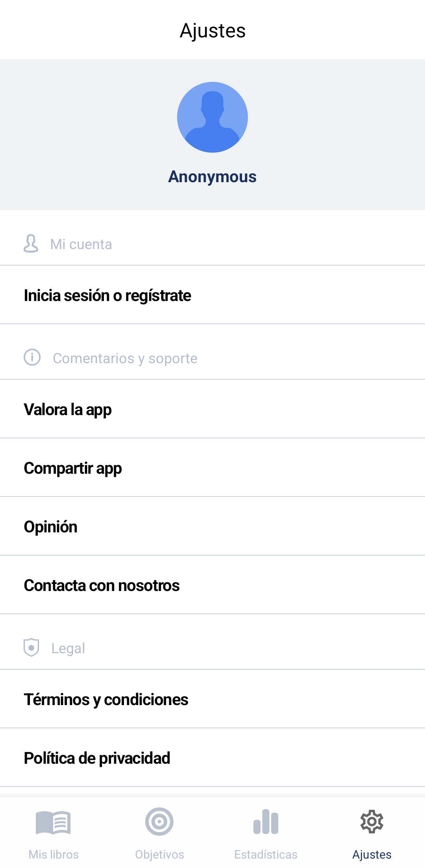The image size is (425, 868).
Task: Click the shield icon beside Legal
Action: [x=31, y=647]
